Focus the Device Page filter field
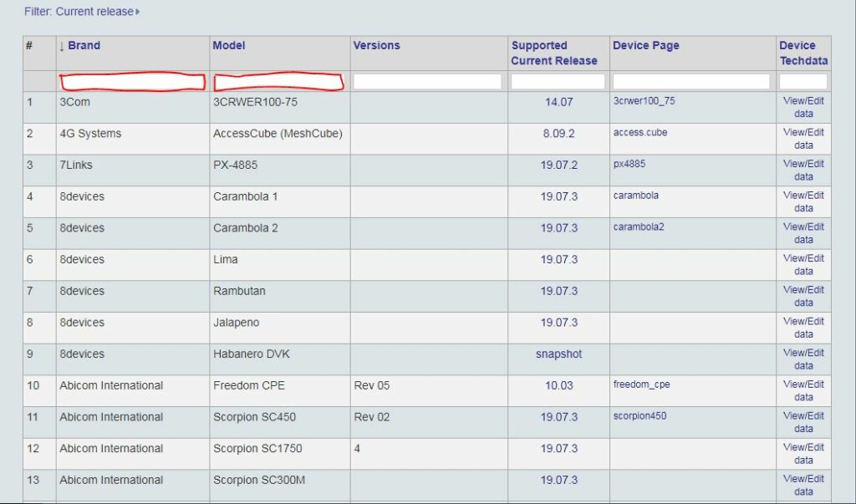Image resolution: width=856 pixels, height=504 pixels. pos(691,82)
